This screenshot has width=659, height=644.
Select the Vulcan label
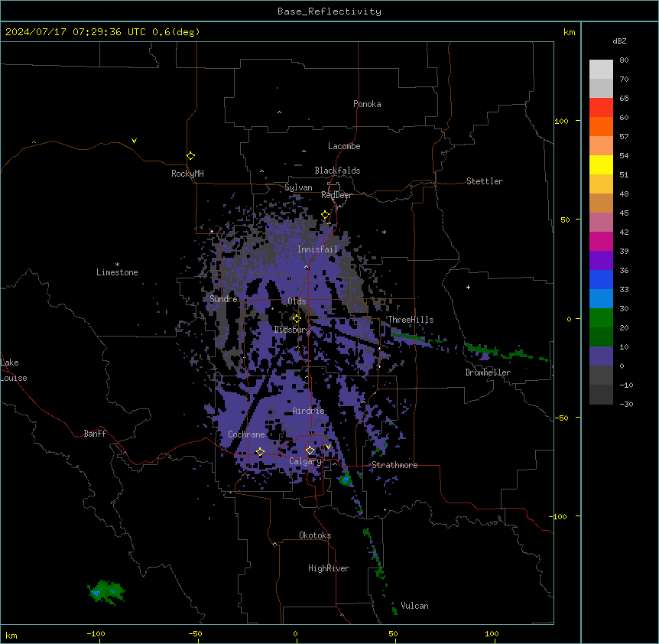(415, 606)
